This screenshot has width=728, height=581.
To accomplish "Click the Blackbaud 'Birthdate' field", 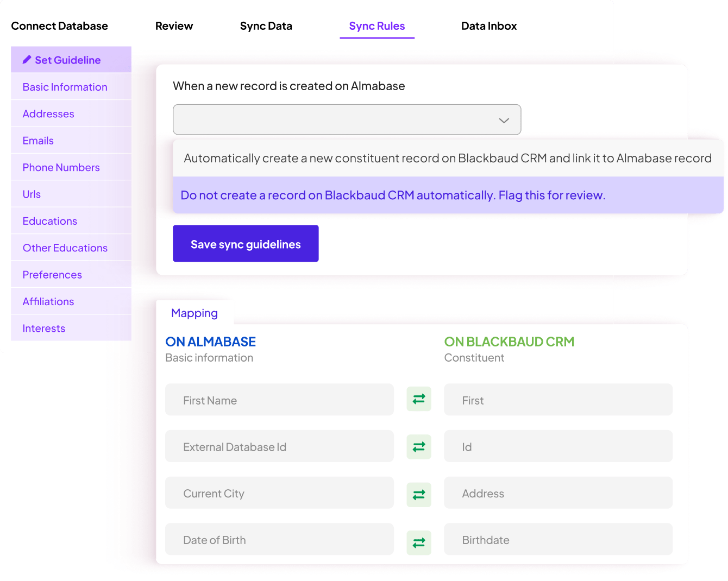I will [558, 539].
